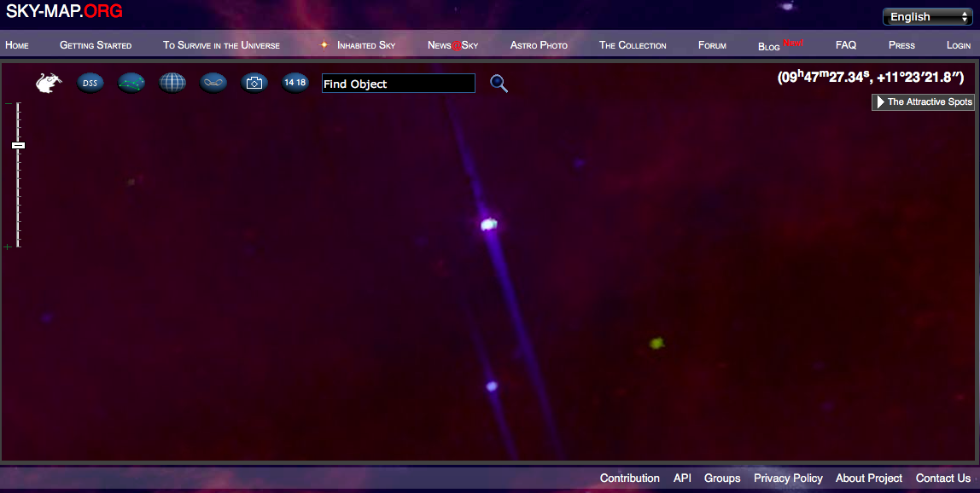Toggle constellation figures visibility
This screenshot has width=980, height=493.
pyautogui.click(x=131, y=83)
